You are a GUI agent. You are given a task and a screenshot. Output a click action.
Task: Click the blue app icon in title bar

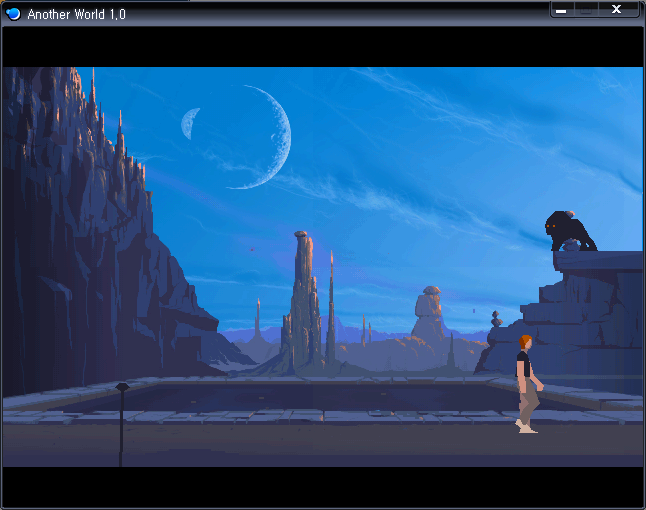pos(13,14)
